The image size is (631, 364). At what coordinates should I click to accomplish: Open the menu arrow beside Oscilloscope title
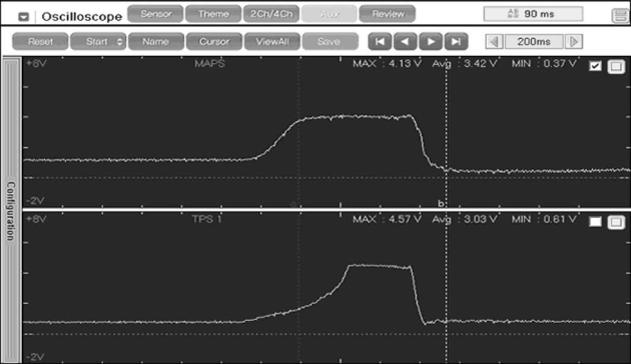[x=23, y=16]
